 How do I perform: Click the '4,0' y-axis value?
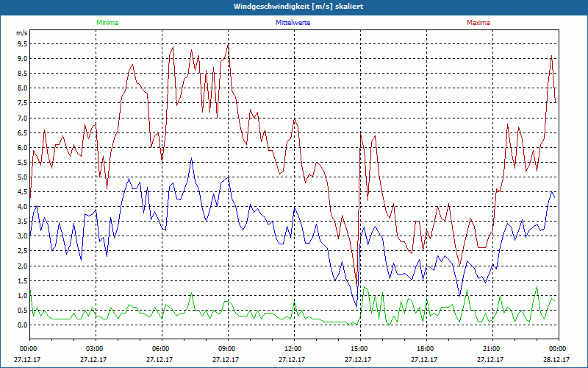[23, 207]
